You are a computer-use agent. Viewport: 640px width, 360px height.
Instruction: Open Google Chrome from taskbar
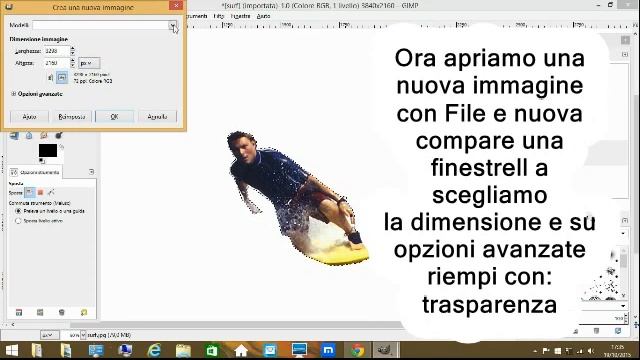click(358, 350)
